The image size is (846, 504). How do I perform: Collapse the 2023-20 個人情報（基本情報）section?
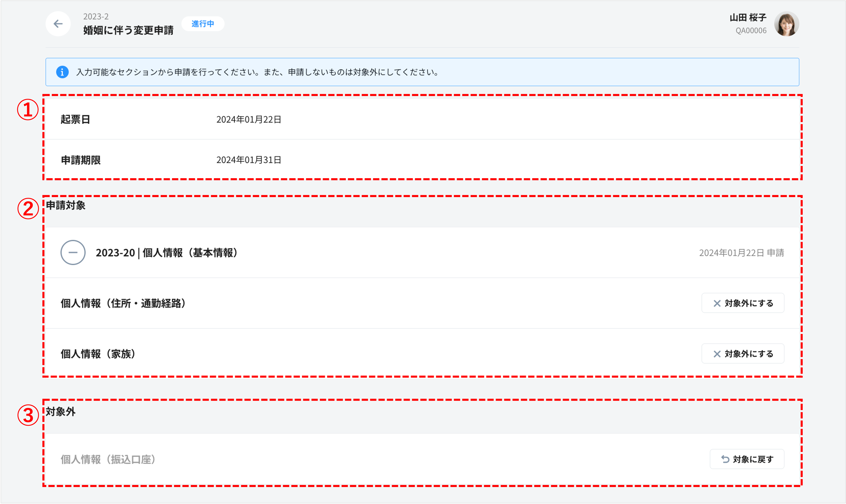tap(72, 252)
